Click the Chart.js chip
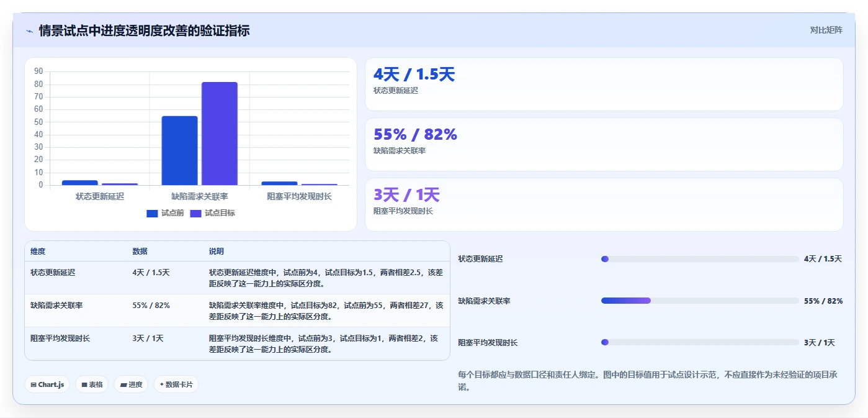 coord(48,384)
